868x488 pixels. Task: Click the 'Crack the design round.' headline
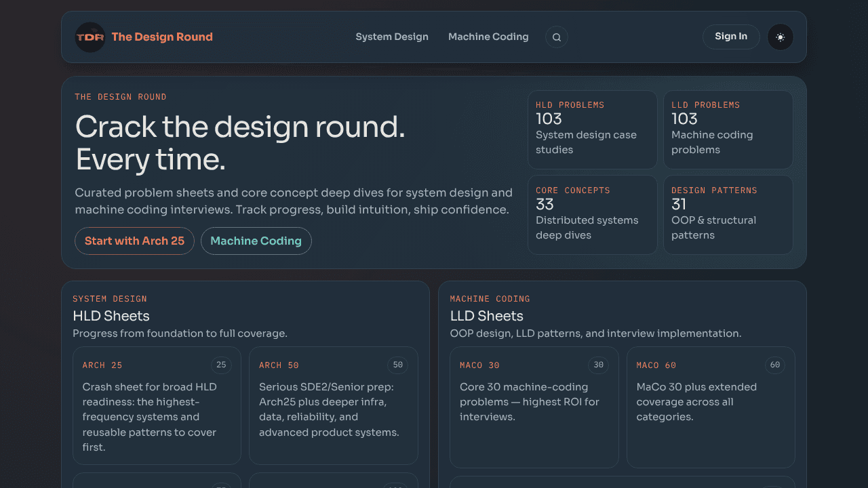tap(240, 127)
